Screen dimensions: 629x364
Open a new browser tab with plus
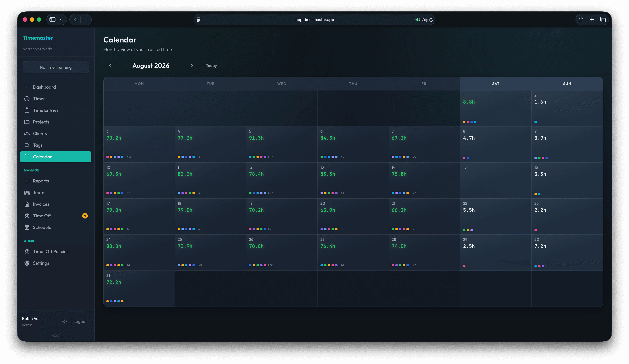pyautogui.click(x=591, y=19)
